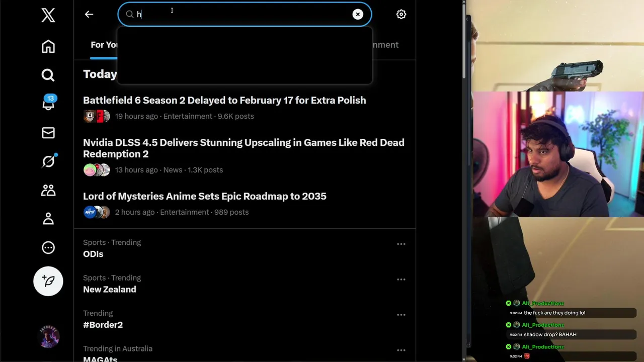The image size is (644, 362).
Task: Click chat message 'the fuck are they doing lol'
Action: (554, 313)
